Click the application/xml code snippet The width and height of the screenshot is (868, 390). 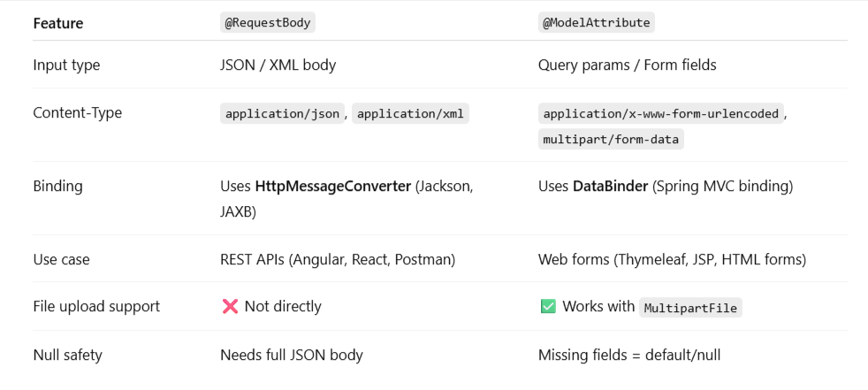click(x=410, y=113)
